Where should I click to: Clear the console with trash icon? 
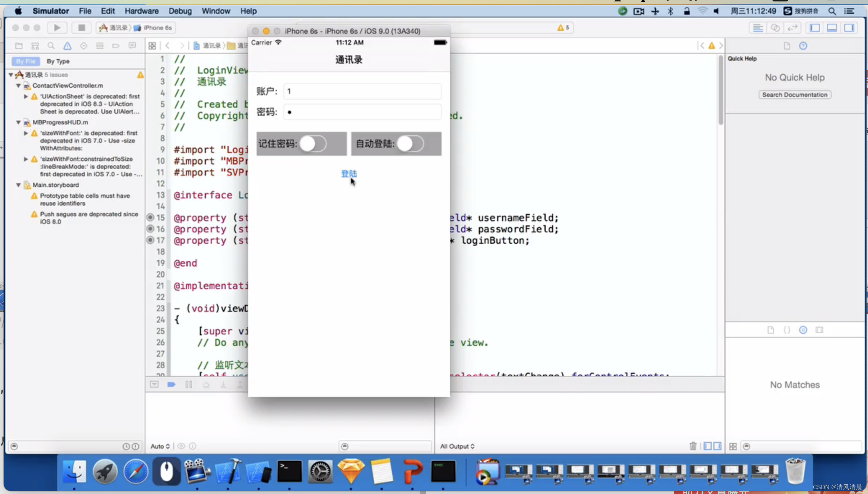[x=693, y=446]
